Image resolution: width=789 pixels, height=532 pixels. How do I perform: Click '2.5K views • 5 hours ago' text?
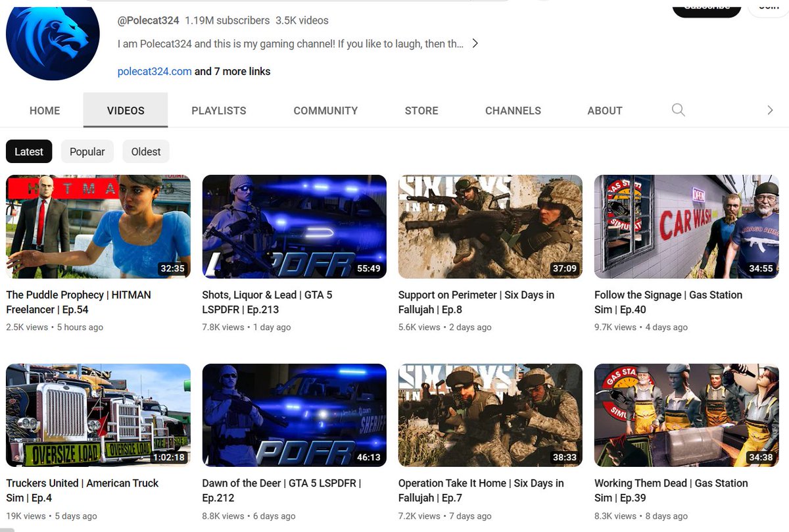[55, 327]
